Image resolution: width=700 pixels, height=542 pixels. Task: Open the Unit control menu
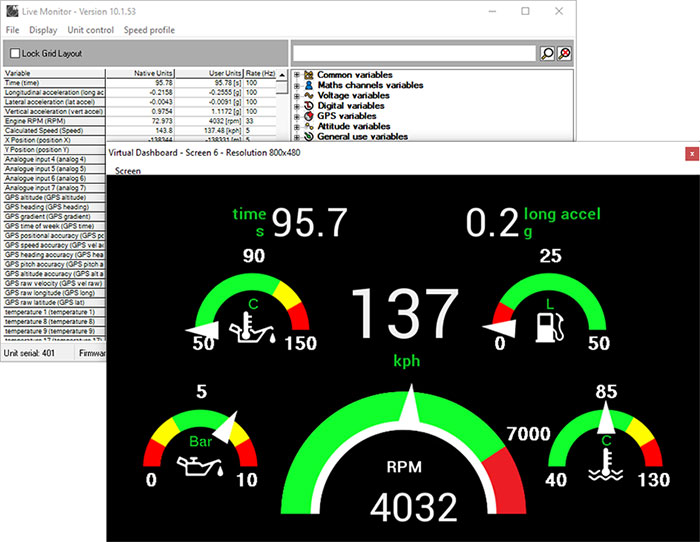pyautogui.click(x=90, y=30)
